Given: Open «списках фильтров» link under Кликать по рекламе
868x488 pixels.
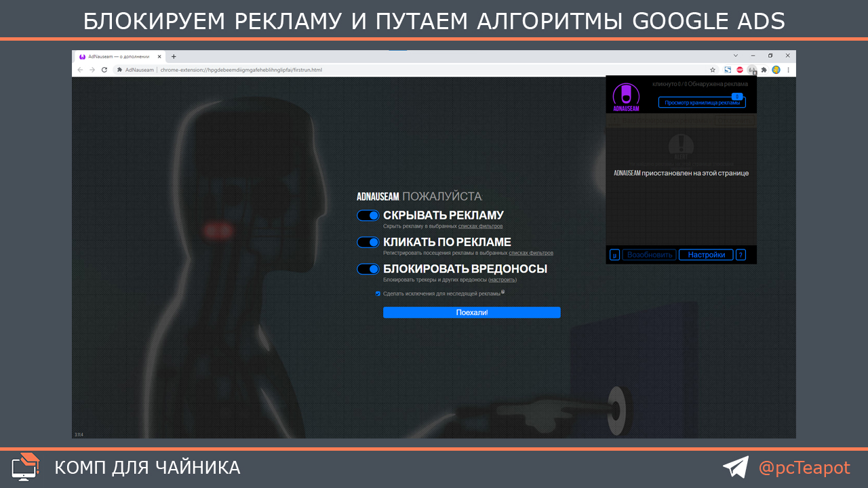Looking at the screenshot, I should (531, 253).
